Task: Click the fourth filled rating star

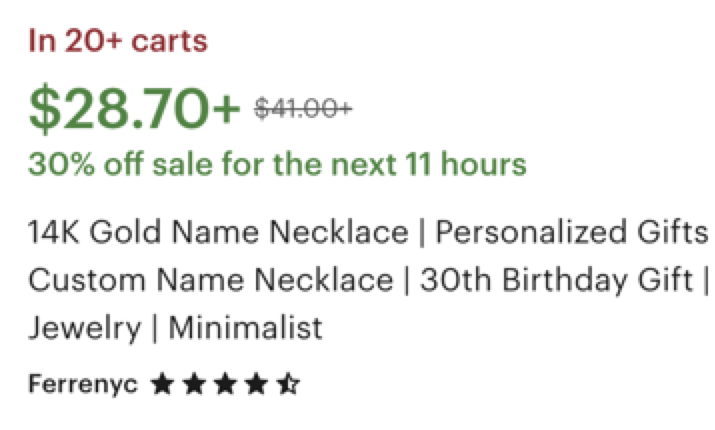Action: [x=256, y=383]
